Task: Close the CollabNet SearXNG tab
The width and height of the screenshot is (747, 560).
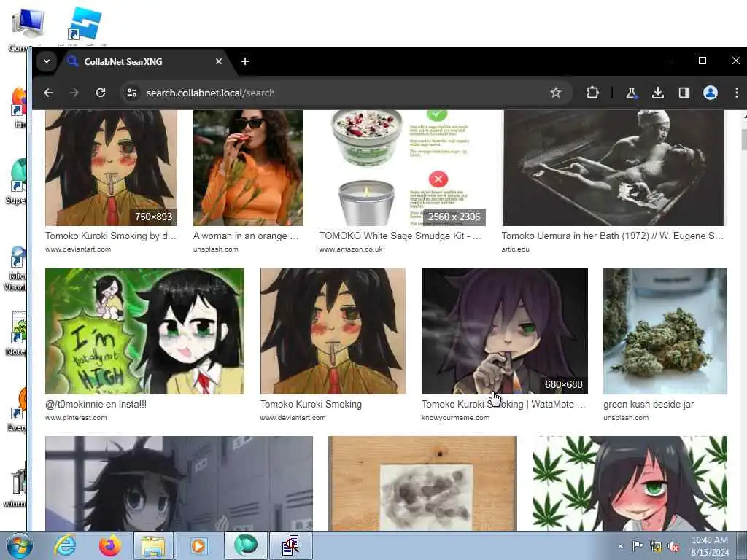Action: [x=219, y=61]
